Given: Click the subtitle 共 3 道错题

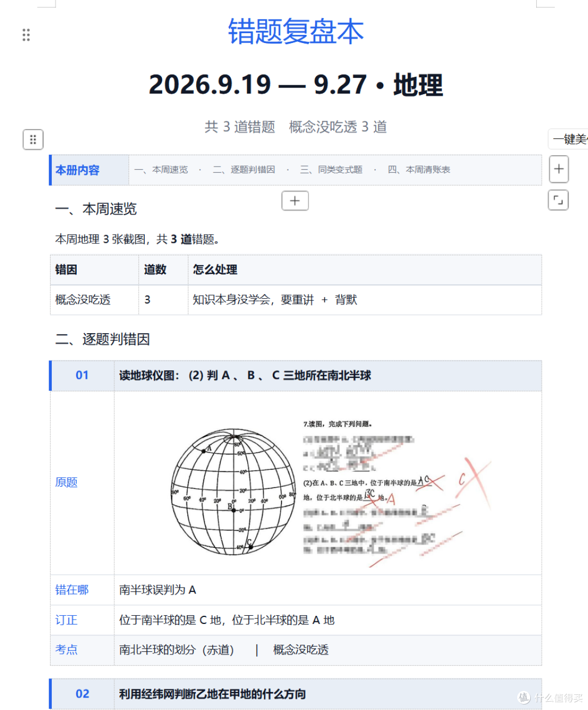Looking at the screenshot, I should 240,127.
